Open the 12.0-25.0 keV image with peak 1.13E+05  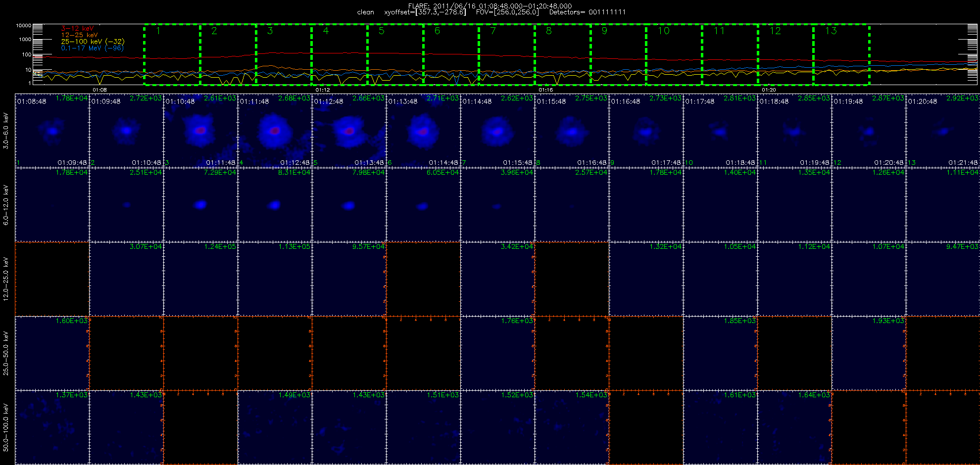coord(275,279)
